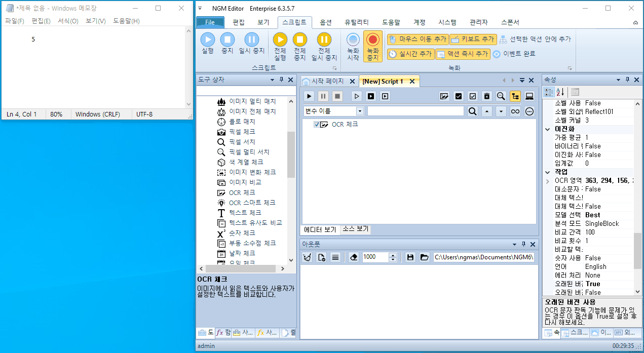Click the 일시 중지 (Pause) icon in ribbon
The height and width of the screenshot is (353, 644).
click(252, 40)
